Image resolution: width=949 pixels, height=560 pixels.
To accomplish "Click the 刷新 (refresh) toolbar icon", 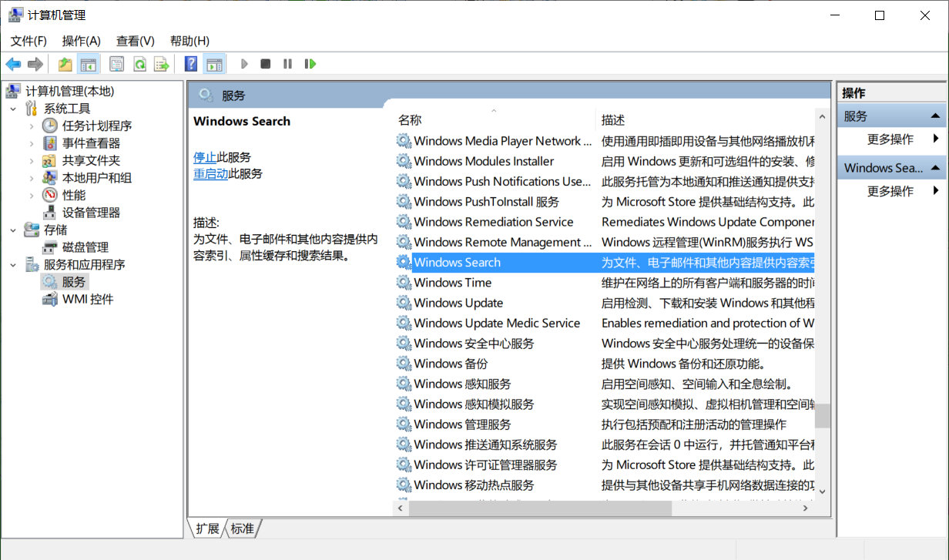I will click(139, 63).
